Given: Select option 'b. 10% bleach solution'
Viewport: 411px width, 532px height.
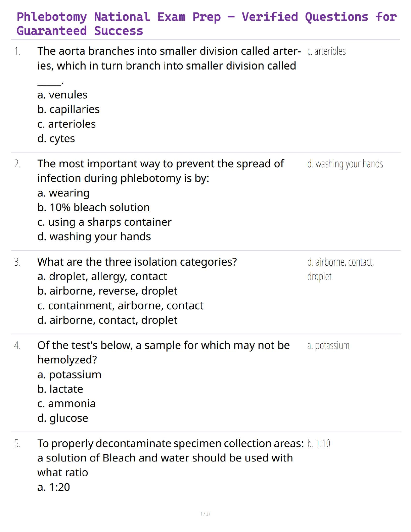Looking at the screenshot, I should tap(93, 208).
